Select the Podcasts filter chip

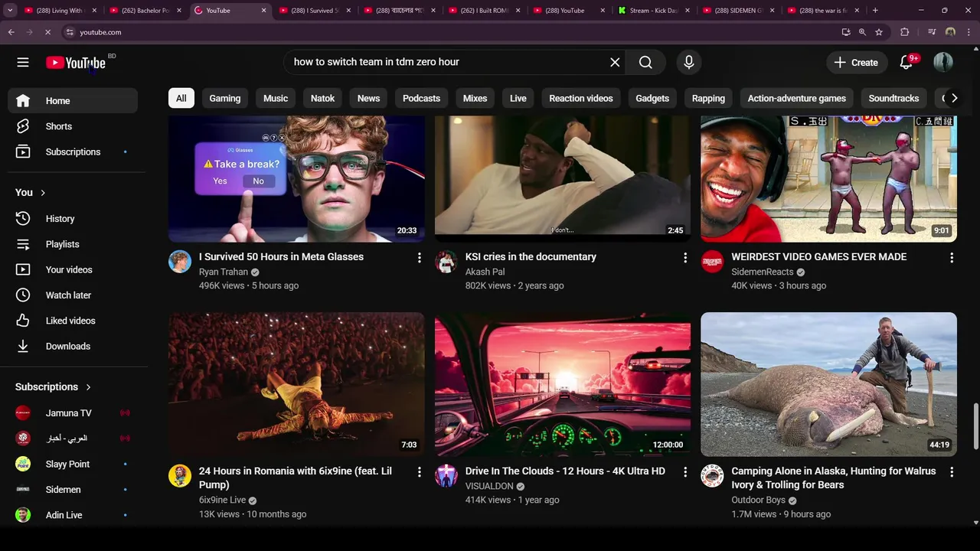click(421, 98)
